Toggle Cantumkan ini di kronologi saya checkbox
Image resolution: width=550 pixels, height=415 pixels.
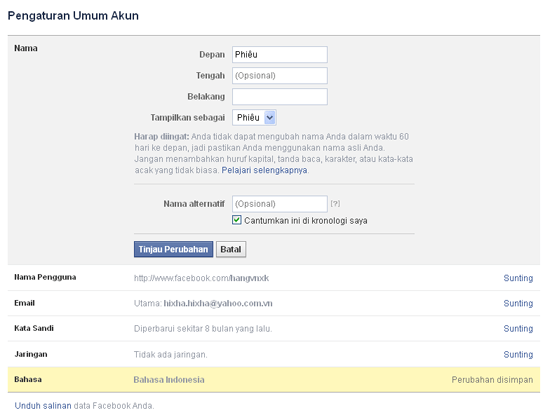pyautogui.click(x=237, y=220)
